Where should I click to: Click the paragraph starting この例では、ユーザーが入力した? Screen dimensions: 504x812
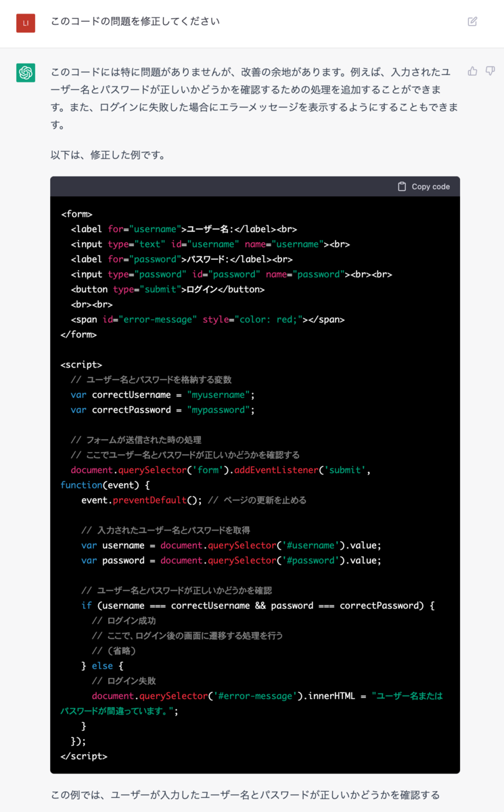(246, 794)
